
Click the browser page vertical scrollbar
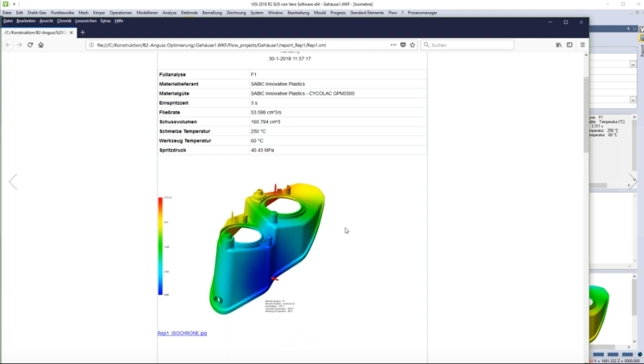pos(586,205)
